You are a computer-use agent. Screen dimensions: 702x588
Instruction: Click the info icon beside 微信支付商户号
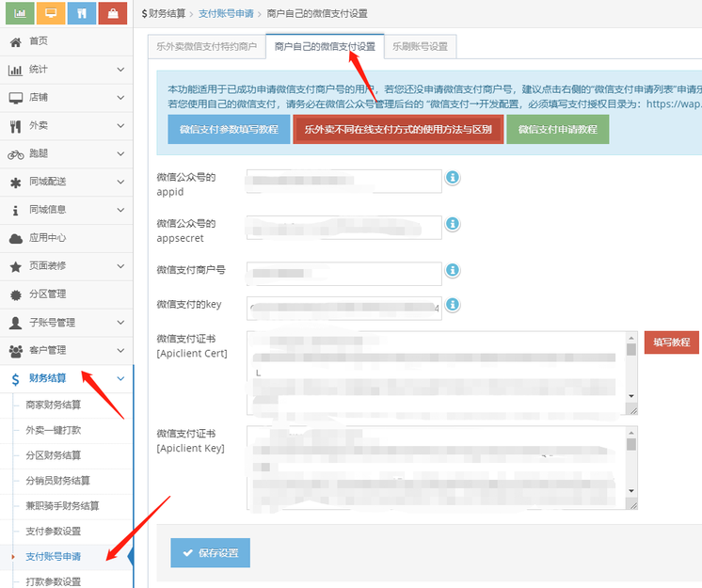(452, 270)
